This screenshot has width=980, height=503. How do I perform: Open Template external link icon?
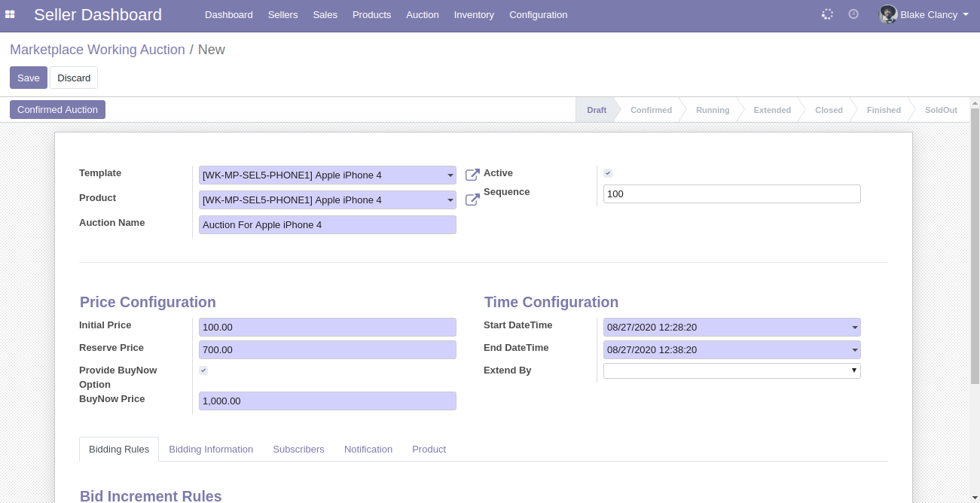(x=472, y=175)
